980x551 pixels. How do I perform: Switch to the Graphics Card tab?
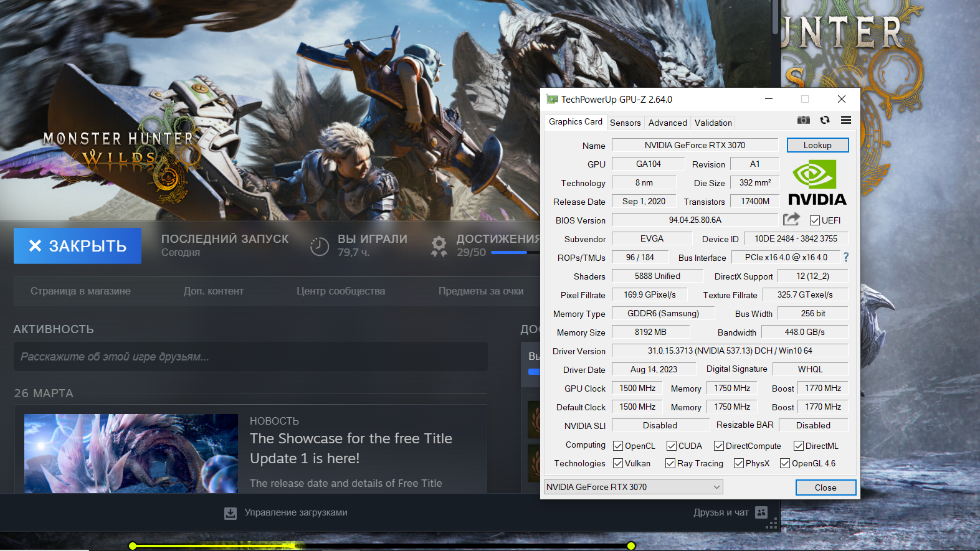pos(575,122)
